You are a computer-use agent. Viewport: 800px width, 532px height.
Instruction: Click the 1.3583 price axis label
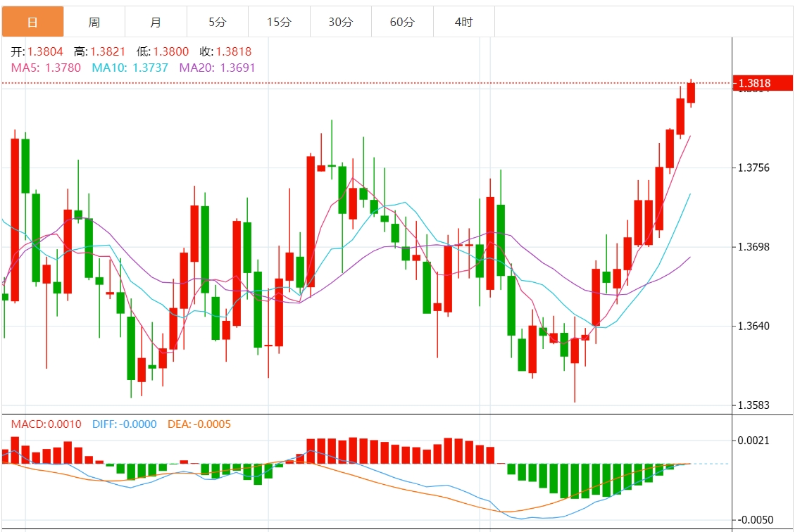click(754, 405)
